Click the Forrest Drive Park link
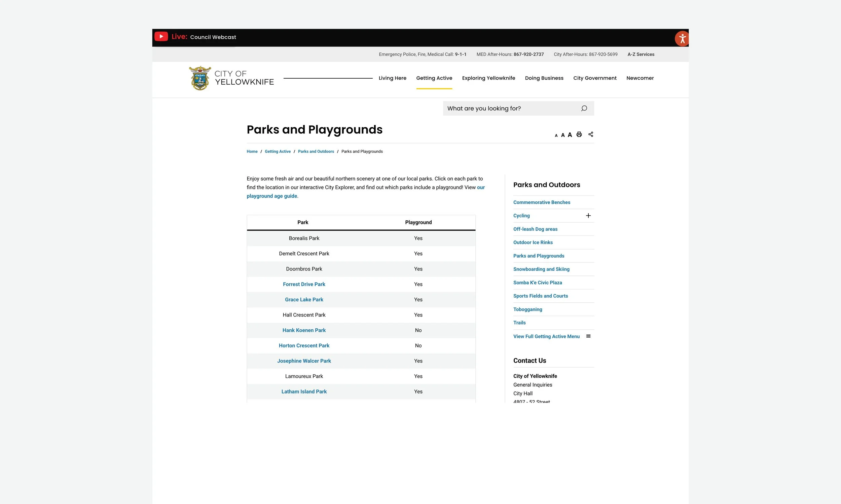Viewport: 841px width, 504px height. tap(304, 284)
